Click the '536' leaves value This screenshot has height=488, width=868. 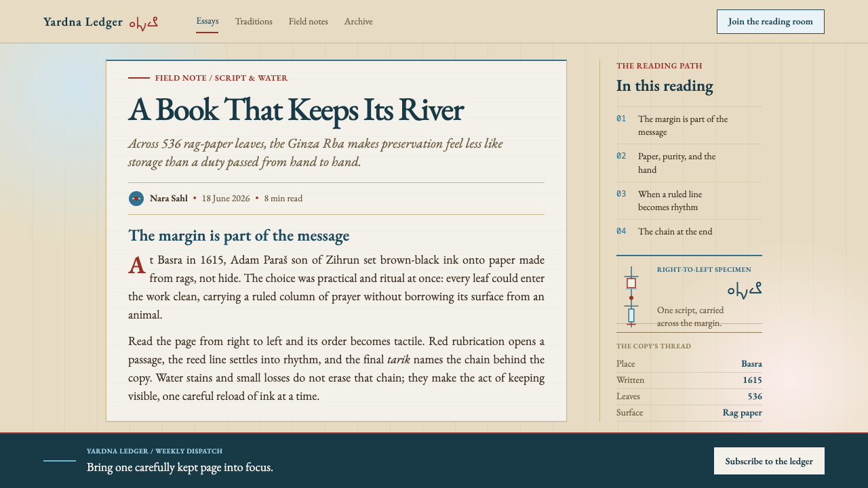click(x=755, y=396)
